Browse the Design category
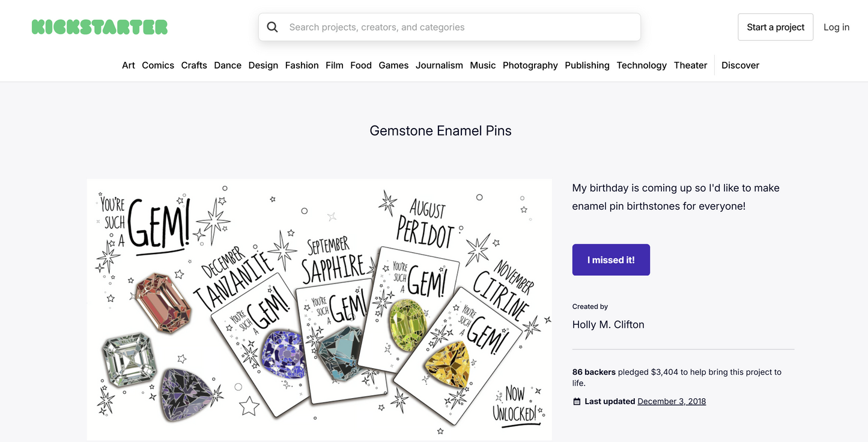The image size is (868, 442). pyautogui.click(x=263, y=65)
